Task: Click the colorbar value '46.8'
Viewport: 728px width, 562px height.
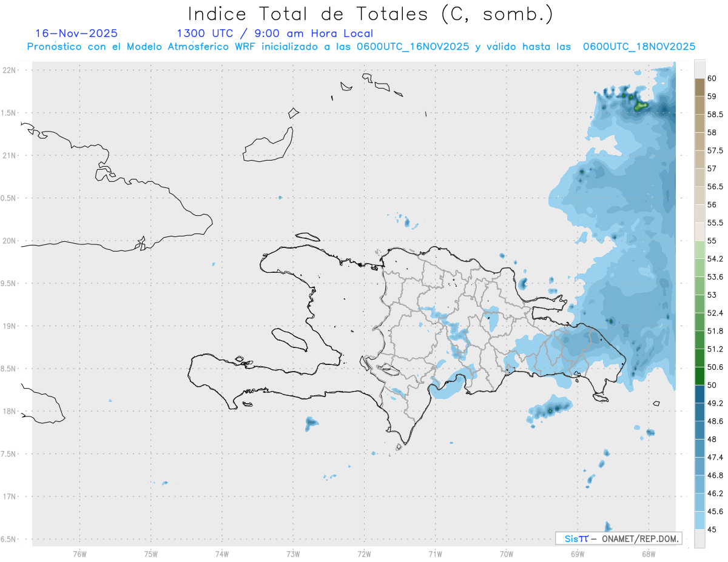Action: click(x=715, y=475)
